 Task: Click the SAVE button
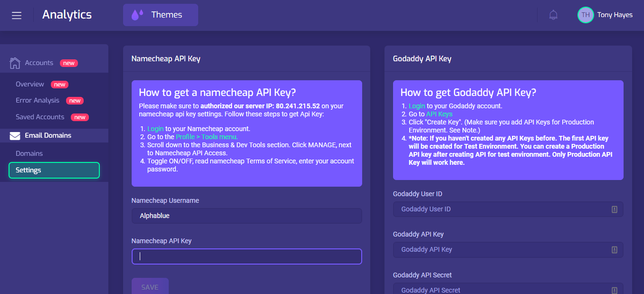150,286
